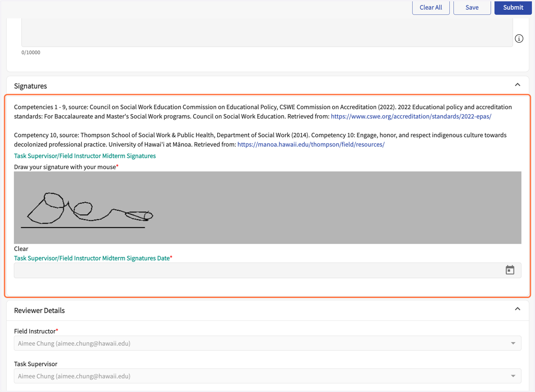The width and height of the screenshot is (535, 392).
Task: Click the 'Draw your signature with your mouse' label
Action: point(65,167)
